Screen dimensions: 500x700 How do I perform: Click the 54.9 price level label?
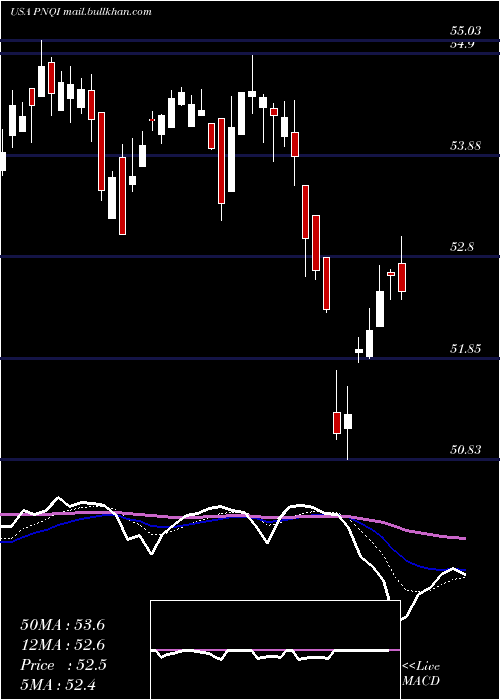462,44
